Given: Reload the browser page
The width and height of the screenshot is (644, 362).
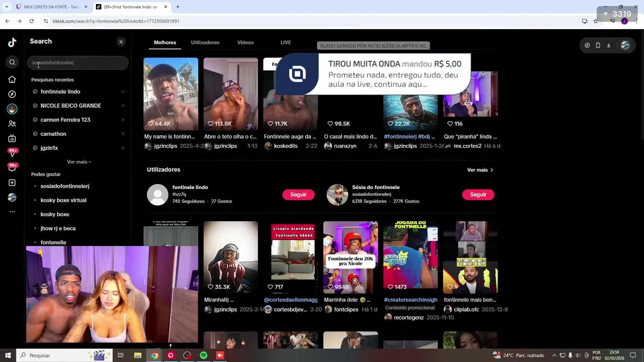Looking at the screenshot, I should click(31, 21).
